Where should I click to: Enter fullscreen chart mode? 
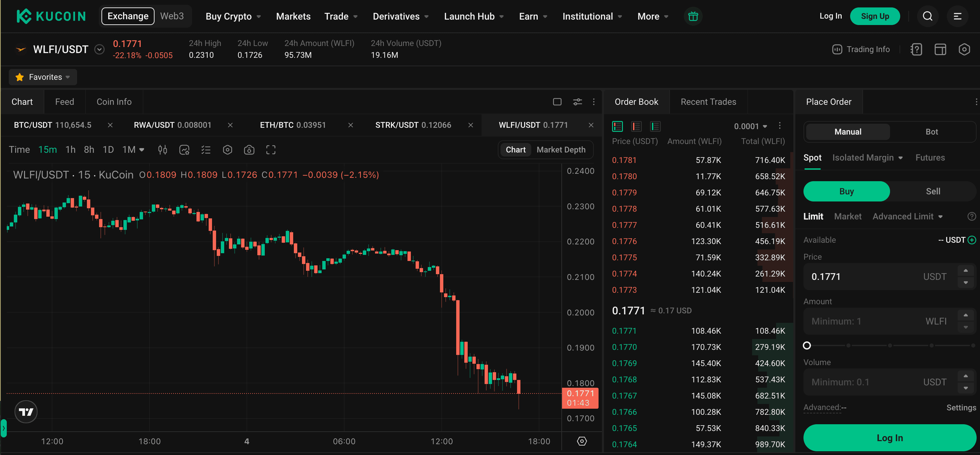point(271,150)
